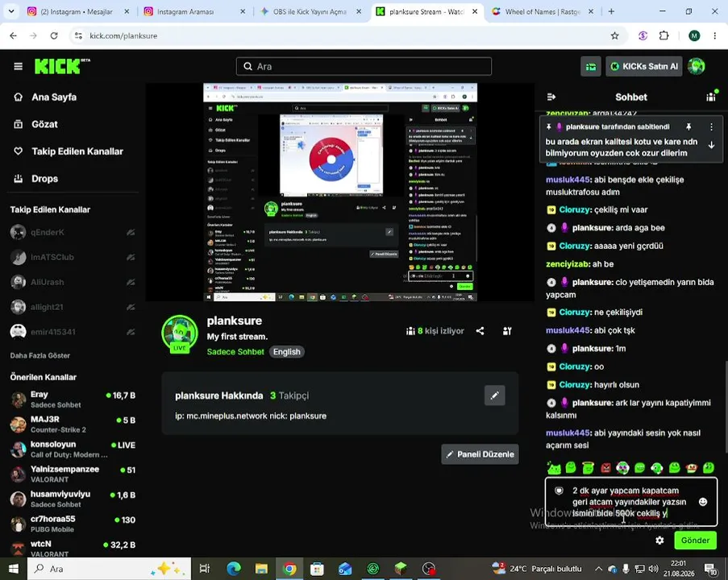Open Chrome three-dot menu

(x=714, y=35)
